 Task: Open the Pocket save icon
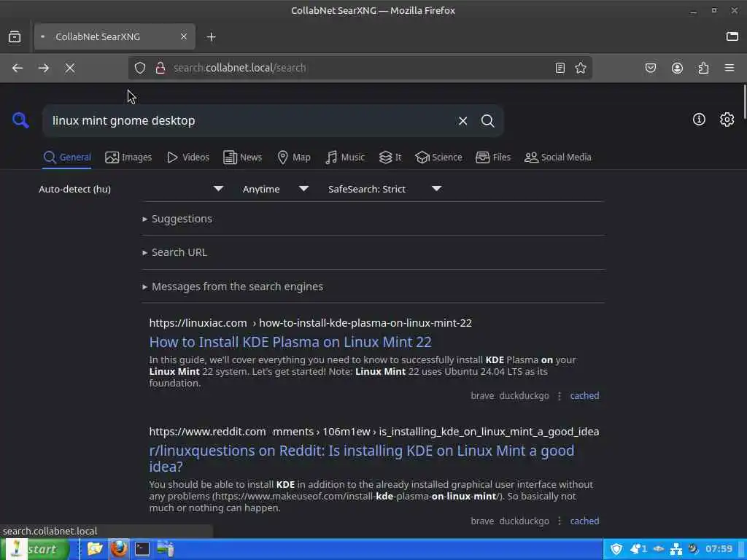point(650,68)
